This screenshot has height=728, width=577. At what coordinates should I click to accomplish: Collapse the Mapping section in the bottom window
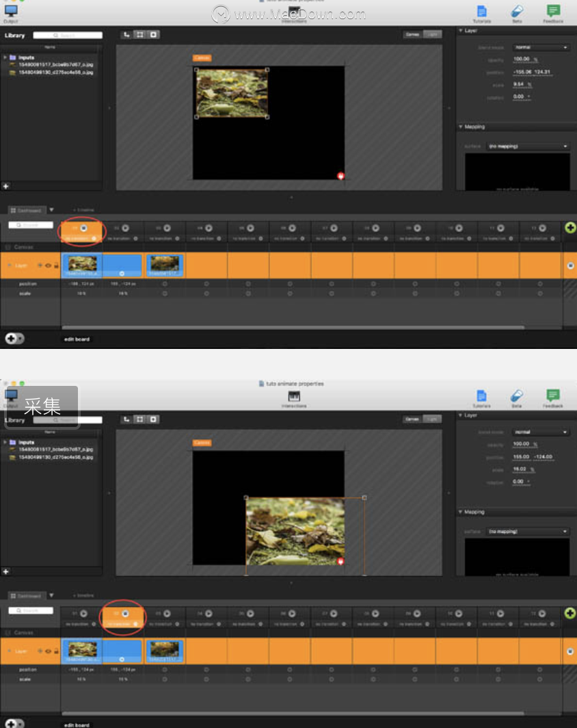pos(461,512)
